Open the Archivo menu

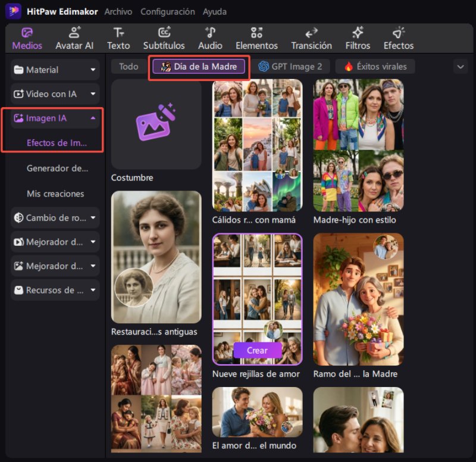pos(118,11)
